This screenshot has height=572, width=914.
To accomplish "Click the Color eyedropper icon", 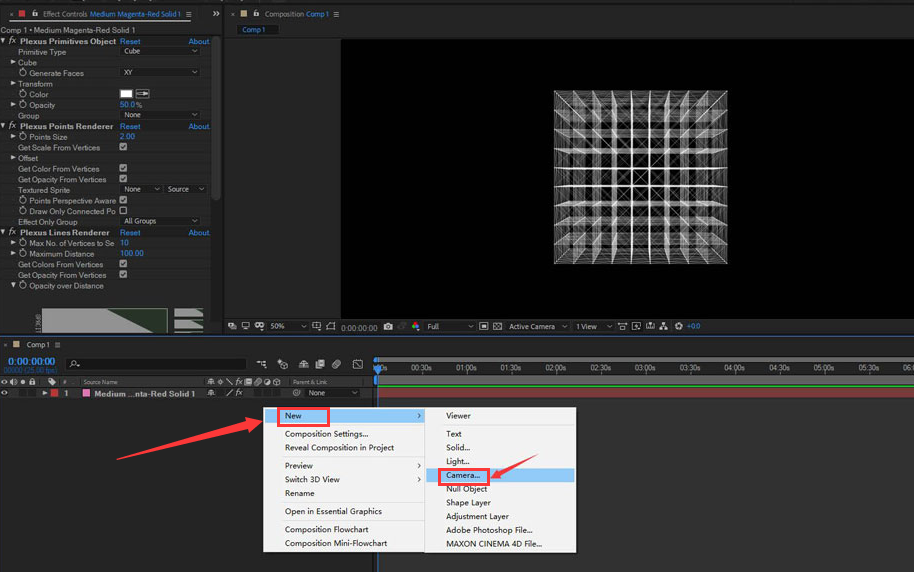I will point(142,94).
